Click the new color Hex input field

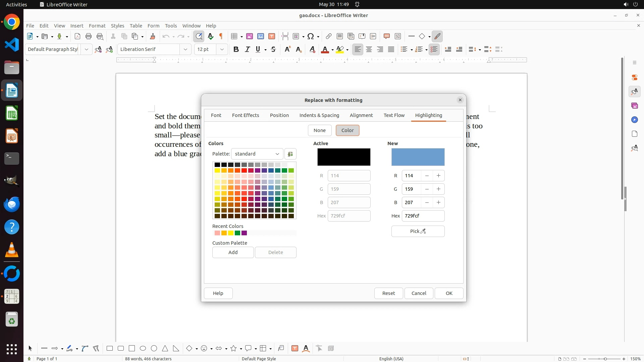click(423, 216)
